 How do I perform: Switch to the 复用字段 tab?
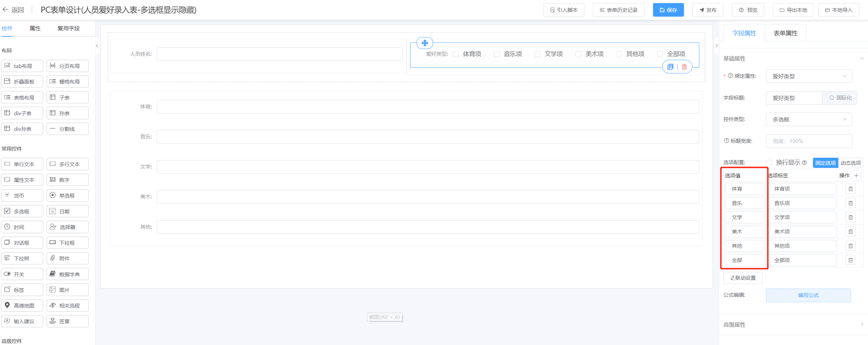69,29
